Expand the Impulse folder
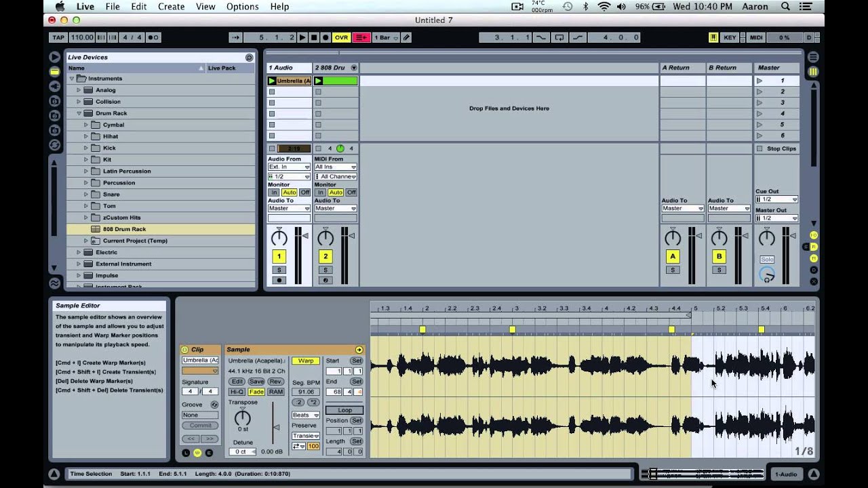 click(79, 275)
